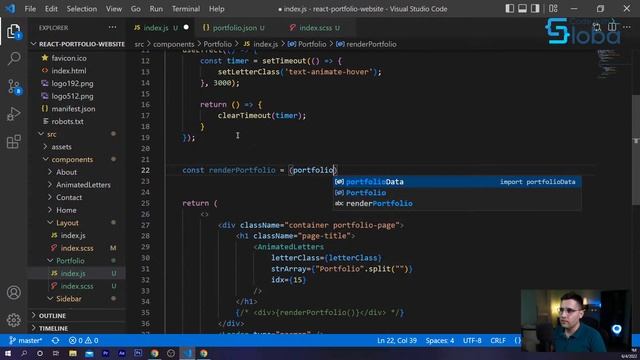Open the Search view in activity bar
The image size is (640, 360).
pos(13,59)
